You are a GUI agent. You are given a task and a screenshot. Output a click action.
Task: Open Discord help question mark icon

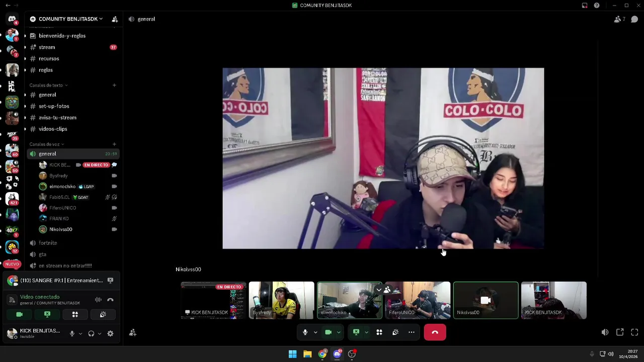(597, 6)
